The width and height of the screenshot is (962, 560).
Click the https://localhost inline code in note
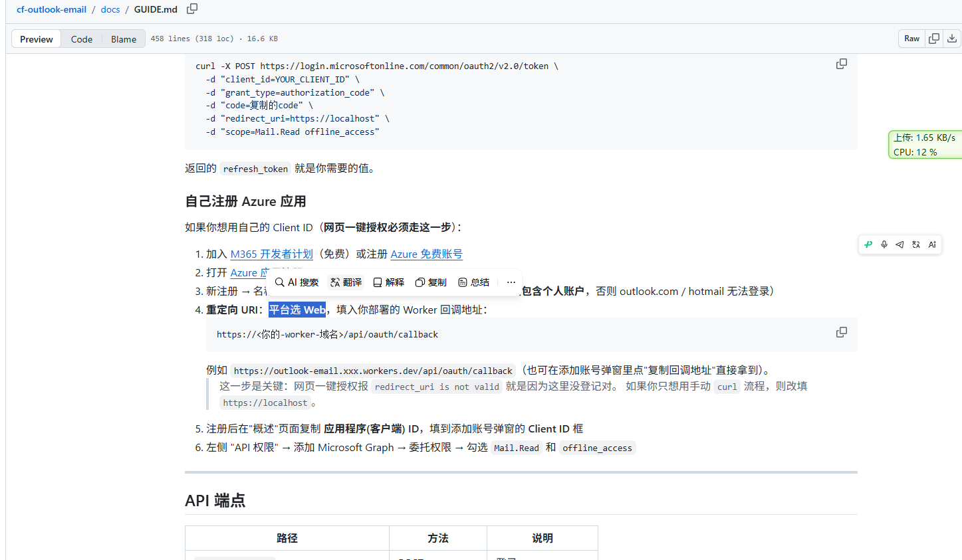coord(265,403)
